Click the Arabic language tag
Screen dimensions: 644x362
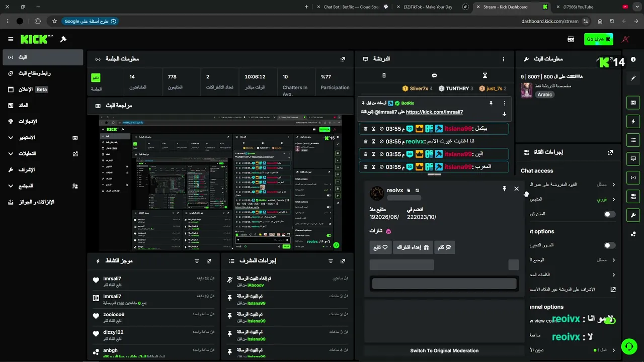point(545,95)
